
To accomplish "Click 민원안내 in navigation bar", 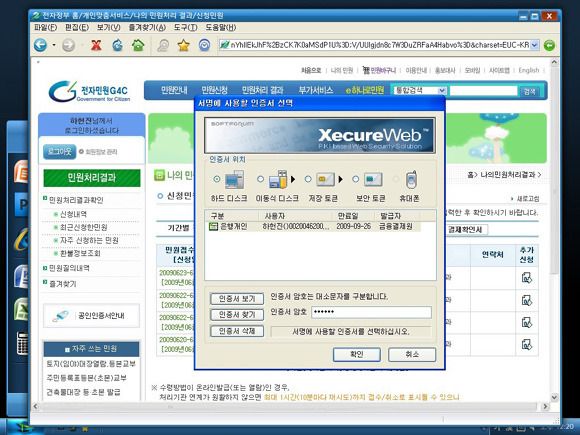I will [174, 90].
